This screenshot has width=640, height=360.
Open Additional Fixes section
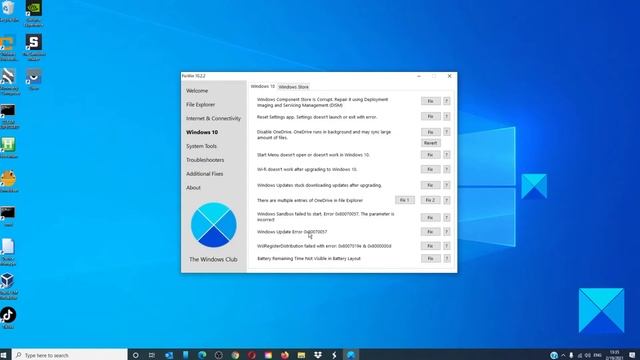coord(205,174)
